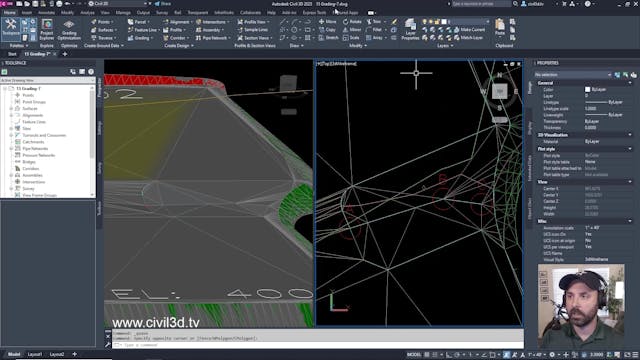The height and width of the screenshot is (360, 640).
Task: Expand the Modify panel flyout
Action: [358, 46]
